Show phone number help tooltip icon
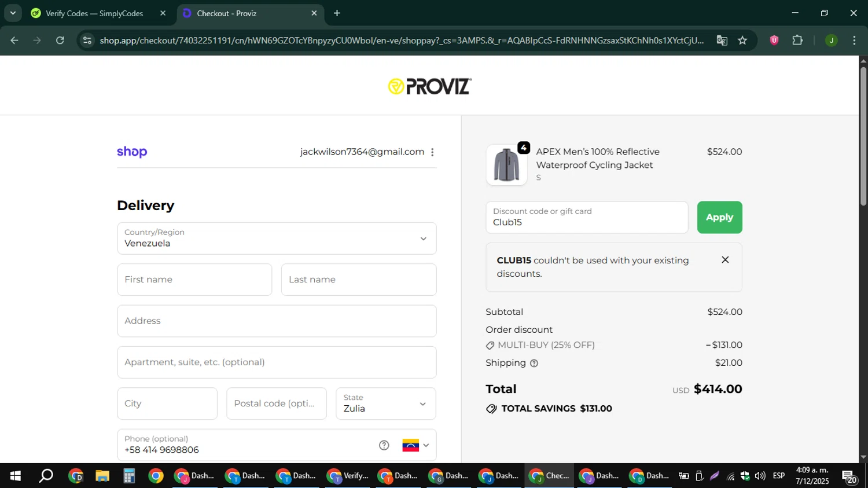 [384, 445]
